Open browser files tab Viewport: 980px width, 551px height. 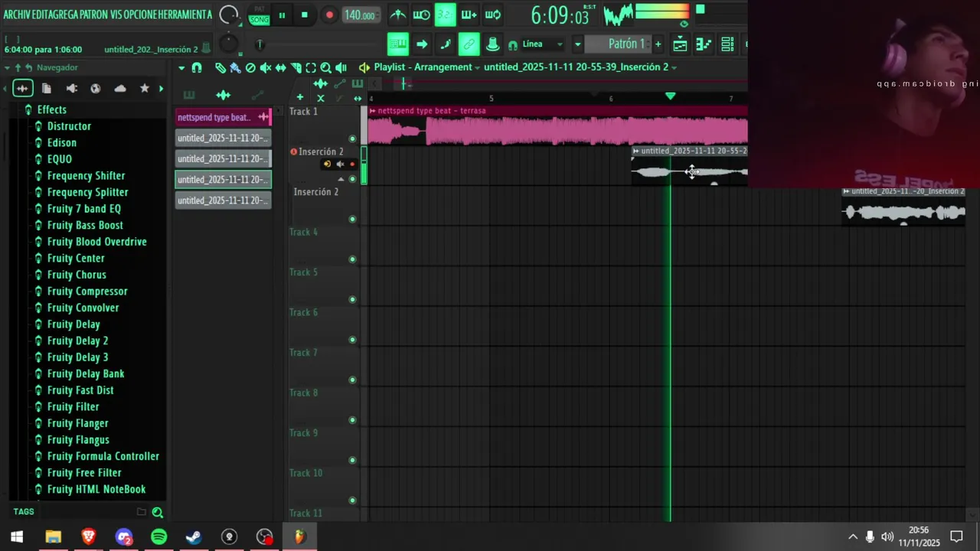pyautogui.click(x=47, y=89)
